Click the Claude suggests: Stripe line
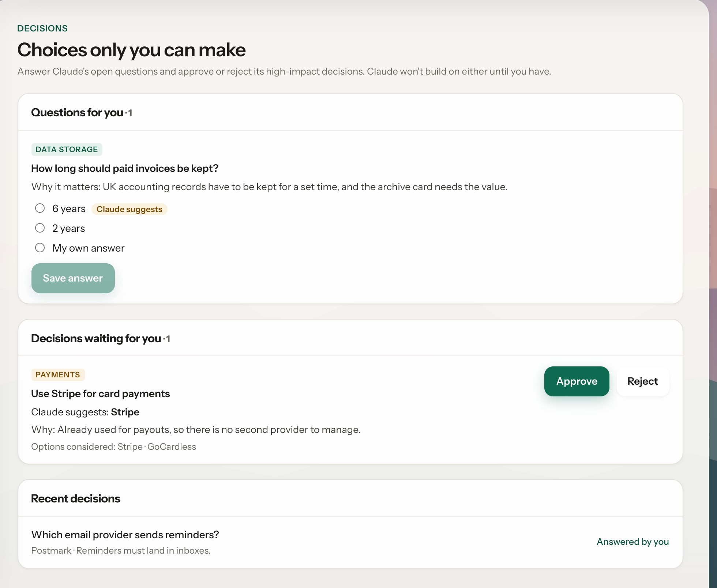Image resolution: width=717 pixels, height=588 pixels. (85, 412)
